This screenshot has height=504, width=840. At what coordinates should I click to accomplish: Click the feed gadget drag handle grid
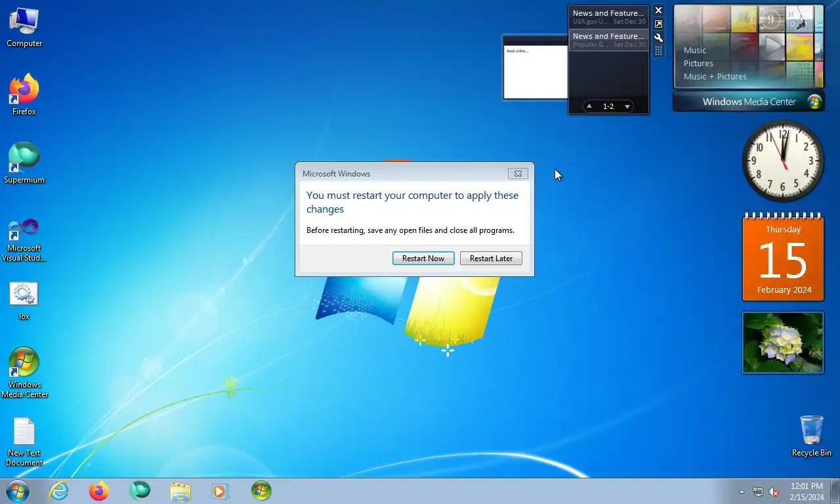click(x=658, y=51)
